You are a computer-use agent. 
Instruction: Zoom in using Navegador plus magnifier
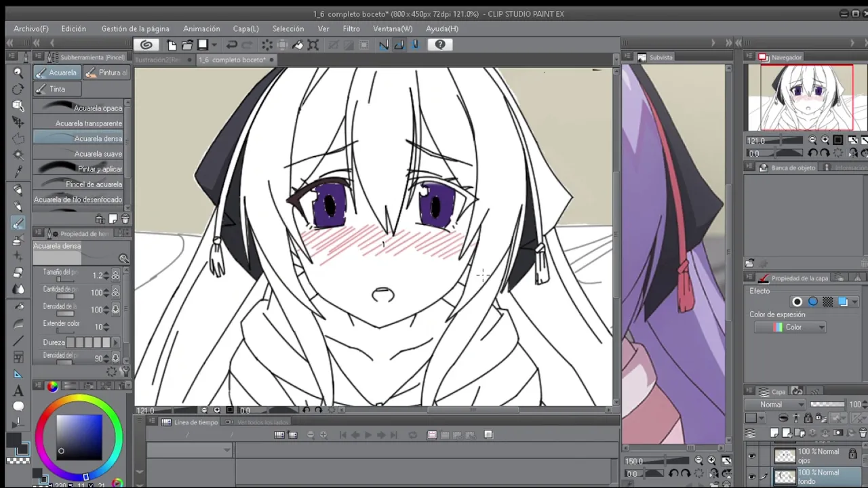point(825,140)
